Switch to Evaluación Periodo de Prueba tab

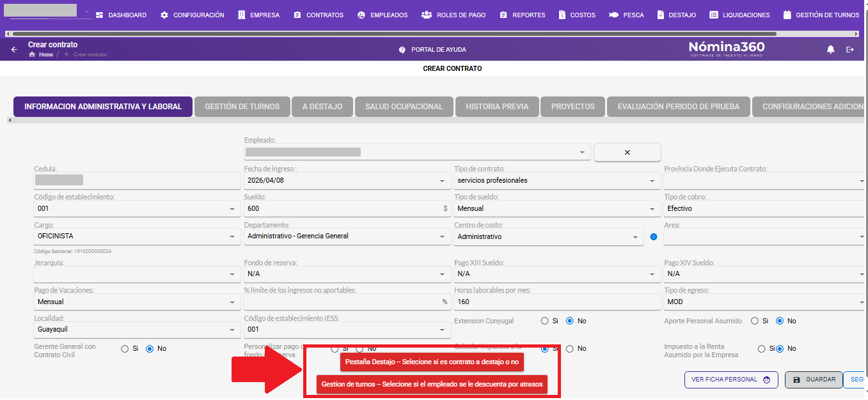click(x=679, y=107)
